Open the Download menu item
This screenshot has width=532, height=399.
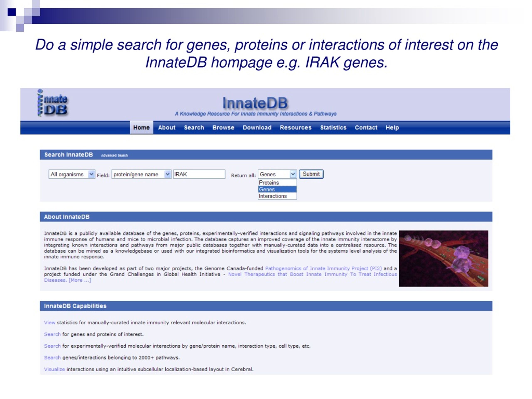(x=257, y=127)
